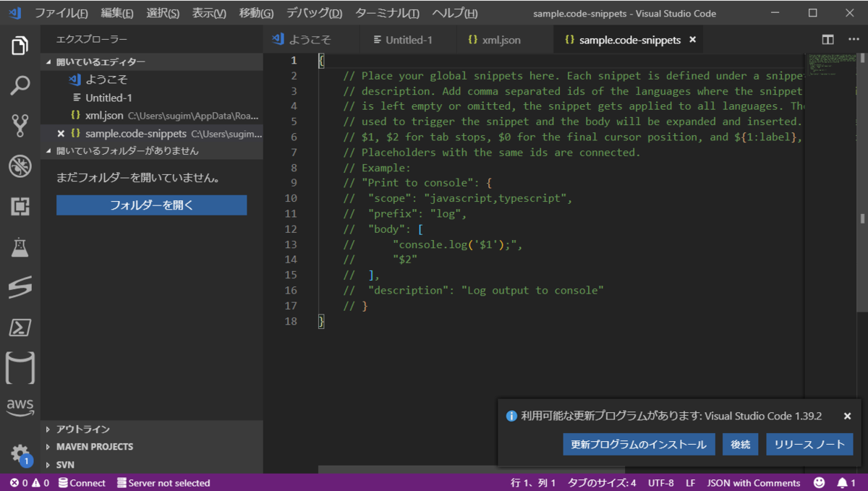The height and width of the screenshot is (491, 868).
Task: Click the VS Code logo in title bar
Action: coord(14,13)
